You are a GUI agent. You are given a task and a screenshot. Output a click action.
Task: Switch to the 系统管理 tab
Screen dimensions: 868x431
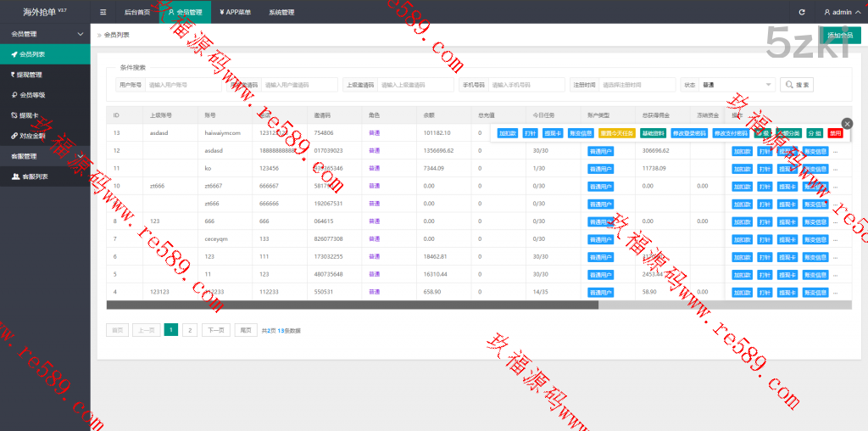click(x=281, y=13)
